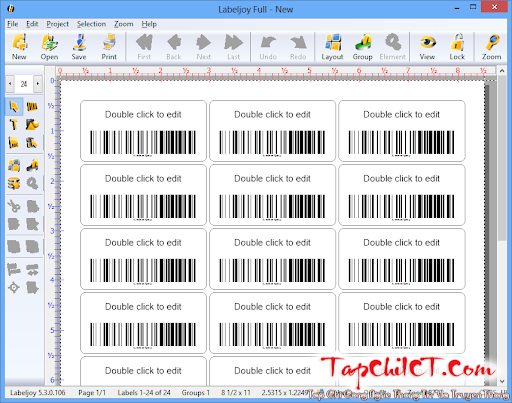512x403 pixels.
Task: Open the File menu
Action: [x=13, y=24]
